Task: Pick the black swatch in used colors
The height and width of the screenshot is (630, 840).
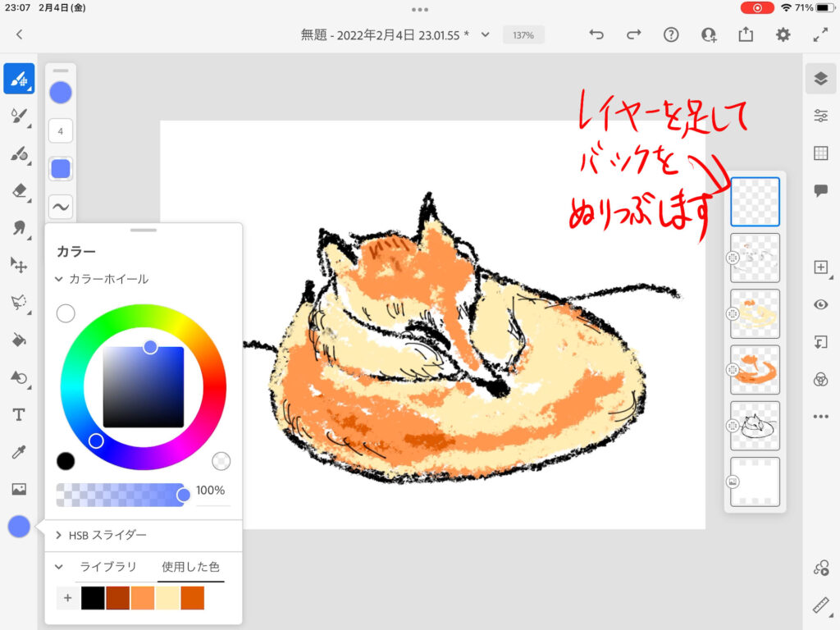Action: 93,598
